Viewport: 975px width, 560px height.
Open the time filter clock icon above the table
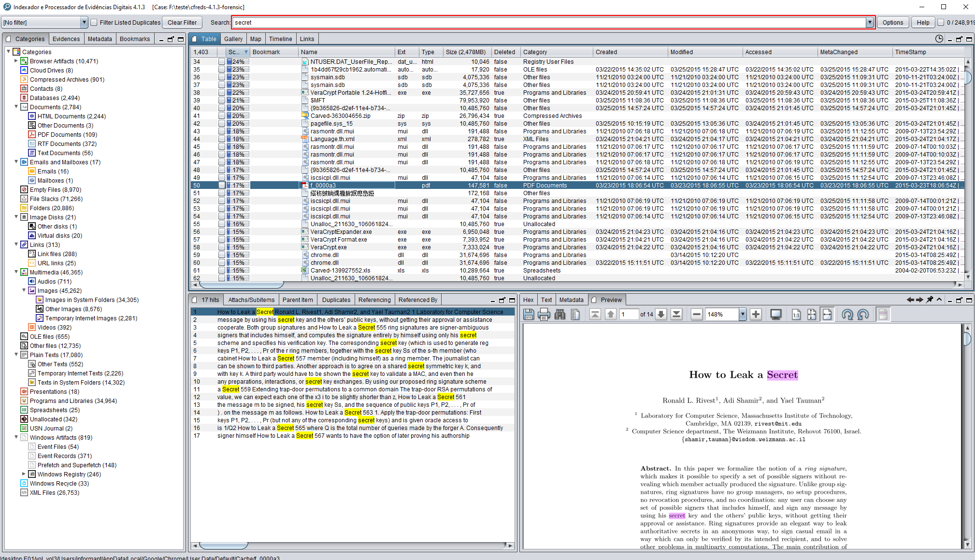[940, 39]
